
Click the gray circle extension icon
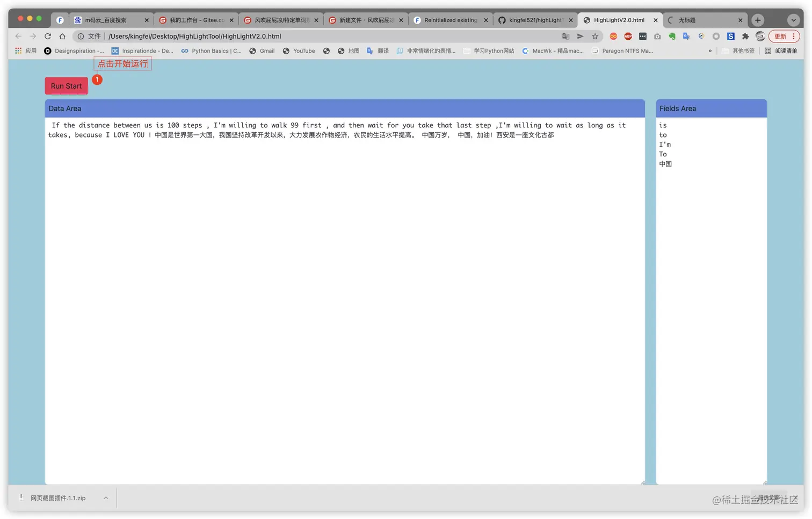click(x=716, y=36)
